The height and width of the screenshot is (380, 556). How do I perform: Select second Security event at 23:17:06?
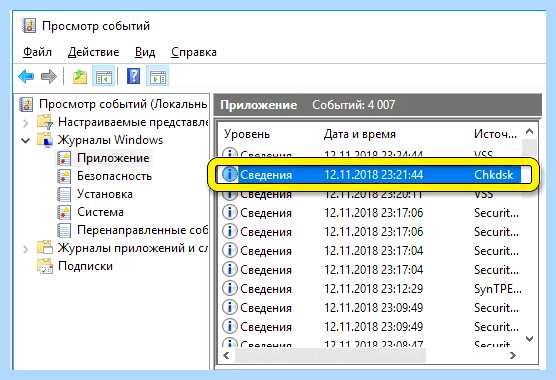[x=371, y=232]
